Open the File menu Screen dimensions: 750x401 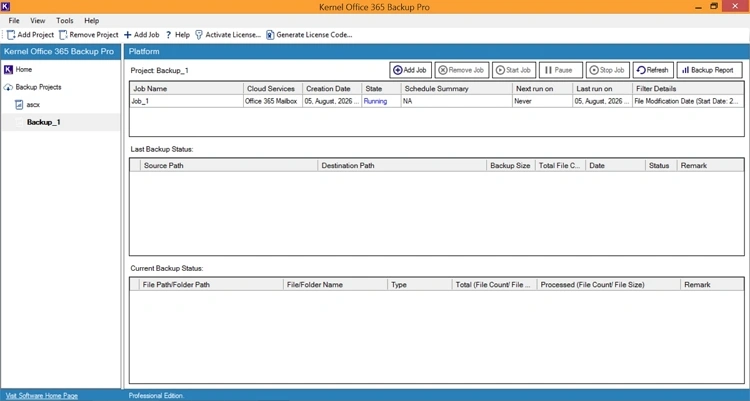[14, 21]
